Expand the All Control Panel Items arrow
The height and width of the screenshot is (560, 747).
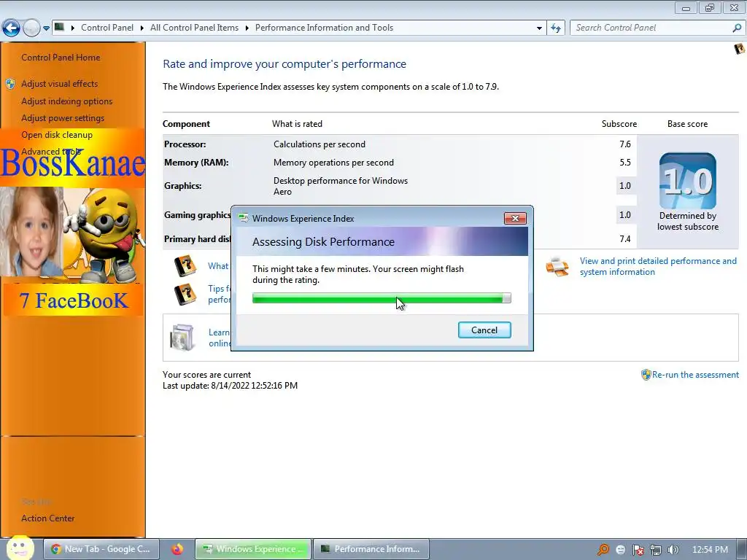[247, 28]
